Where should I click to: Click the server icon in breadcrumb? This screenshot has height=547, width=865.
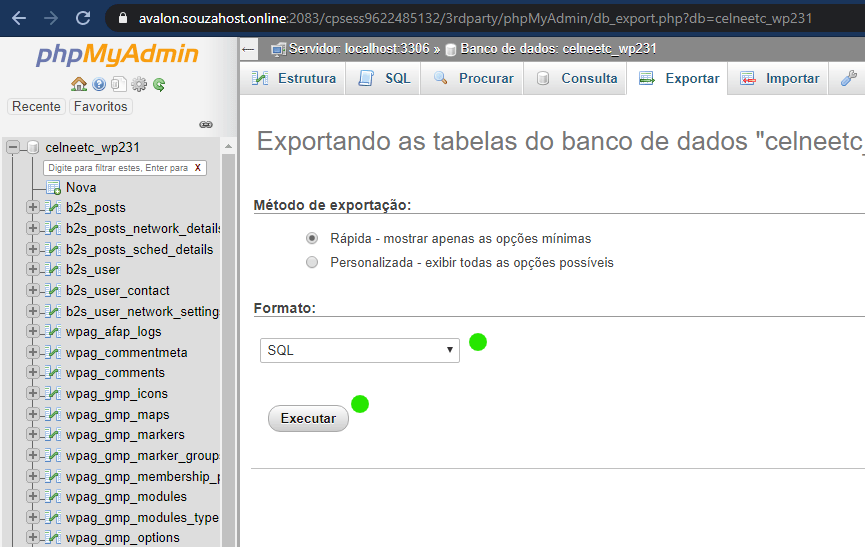(279, 49)
